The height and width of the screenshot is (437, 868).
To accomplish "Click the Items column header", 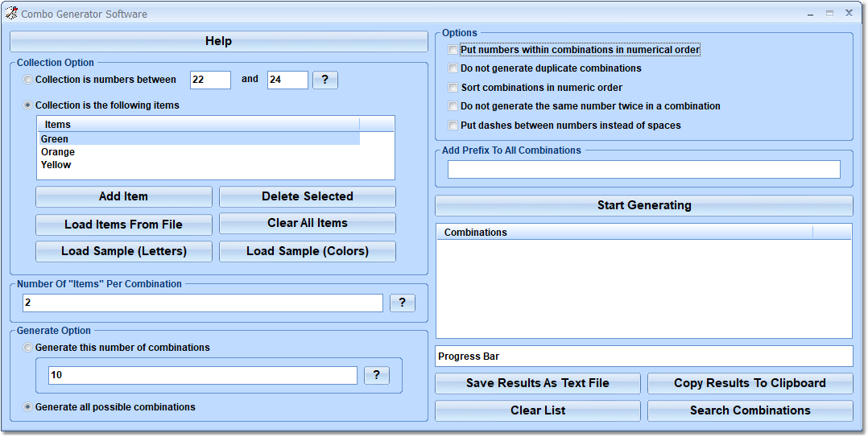I will [x=199, y=125].
